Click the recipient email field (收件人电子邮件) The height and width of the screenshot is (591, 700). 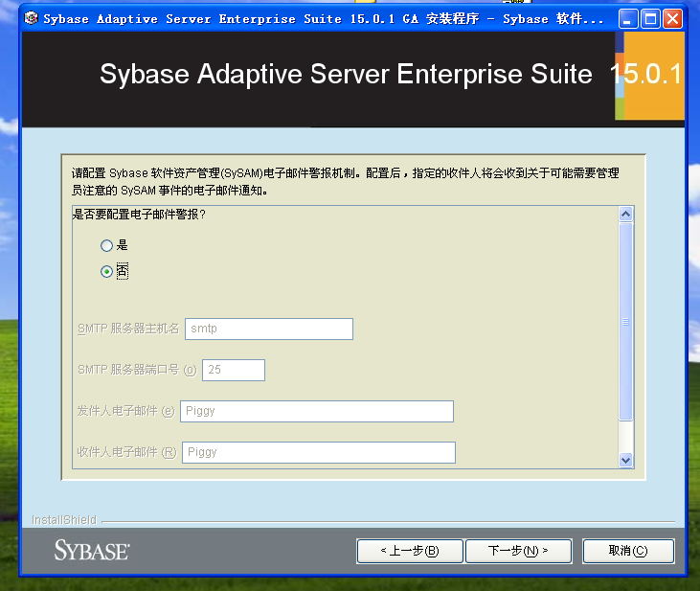click(318, 452)
